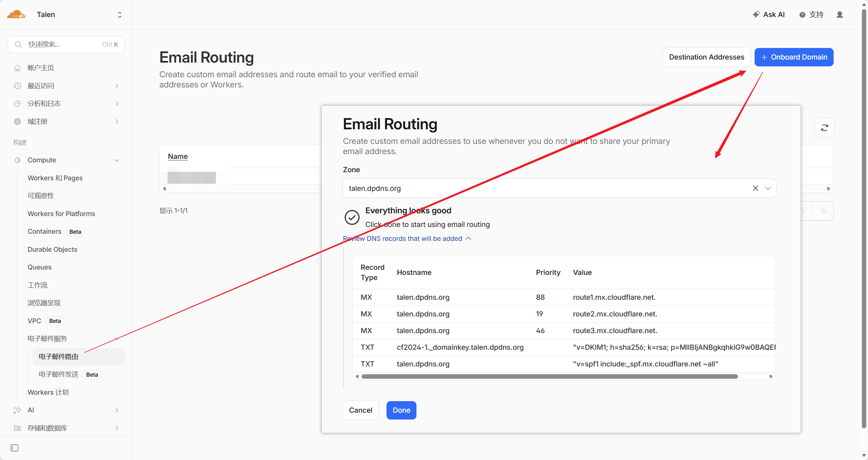Select Durable Objects in sidebar
Screen dimensions: 868x460
pyautogui.click(x=52, y=249)
